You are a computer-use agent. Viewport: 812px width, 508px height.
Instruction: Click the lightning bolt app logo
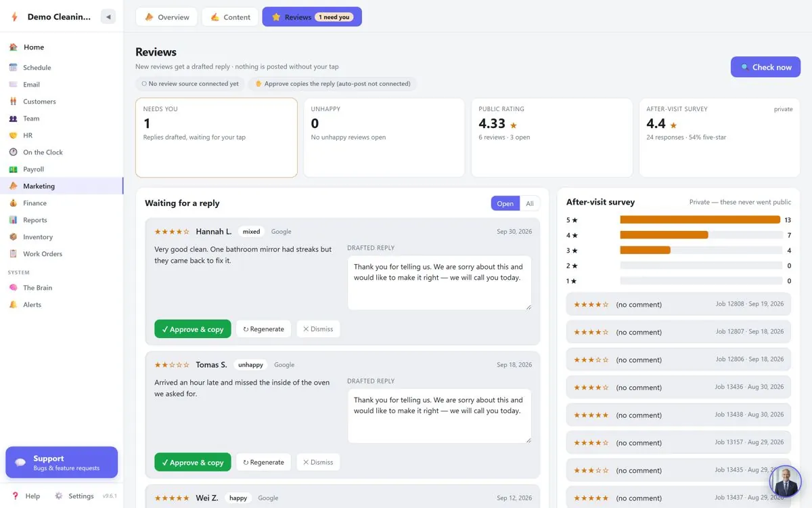coord(14,17)
